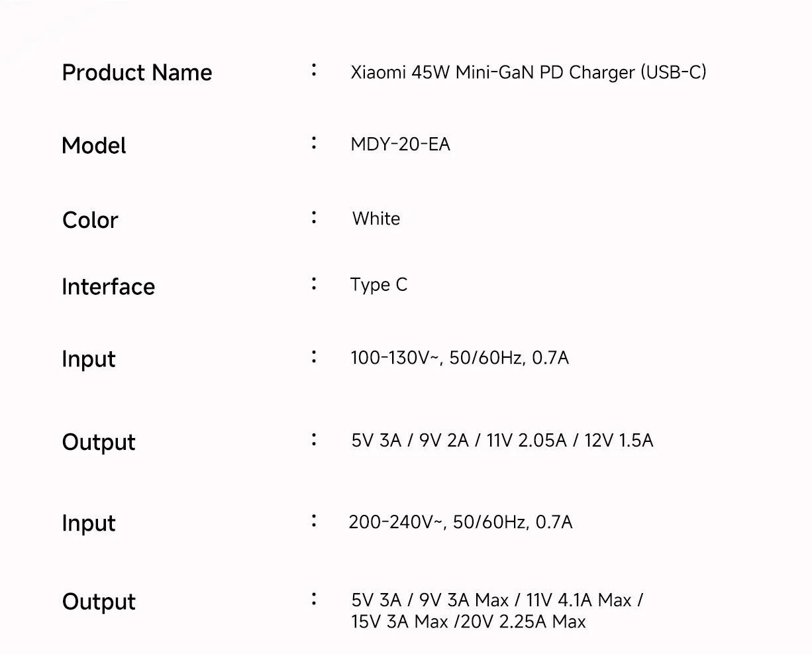
Task: Select the 15V 3A Max /20V 2.25A Max line
Action: click(468, 622)
